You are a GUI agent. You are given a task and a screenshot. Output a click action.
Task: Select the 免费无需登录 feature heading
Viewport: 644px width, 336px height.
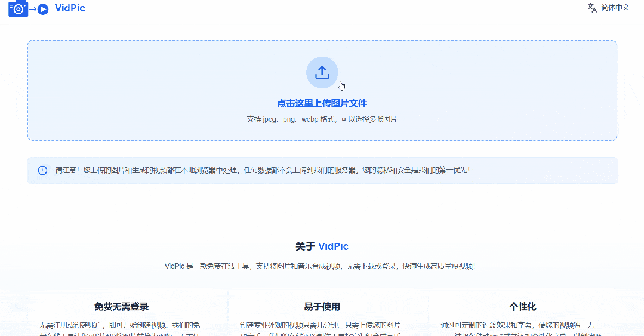tap(121, 306)
